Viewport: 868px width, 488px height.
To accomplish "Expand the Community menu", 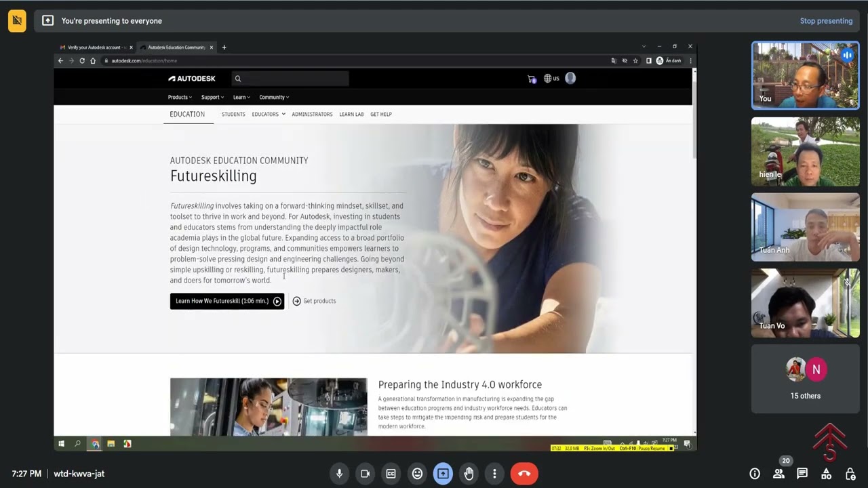I will 274,97.
